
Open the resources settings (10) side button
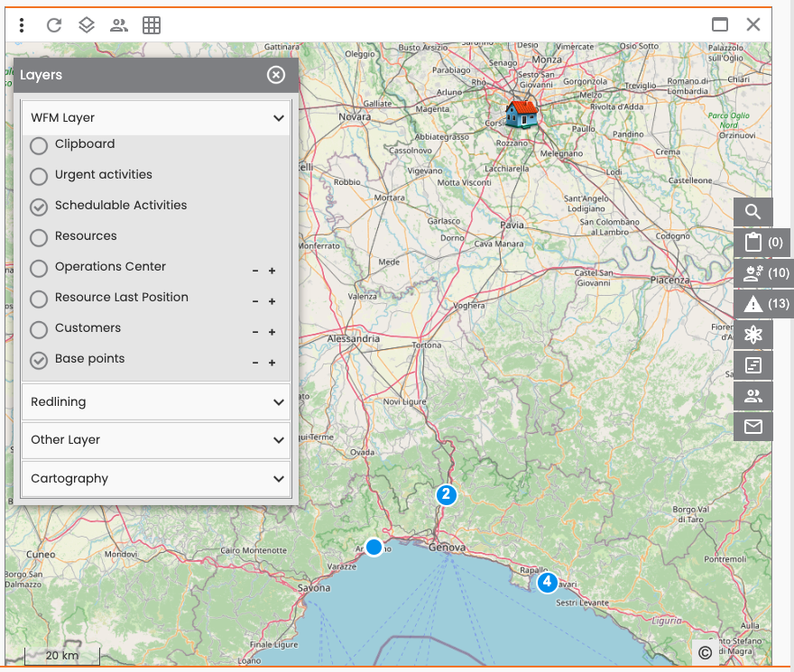(763, 273)
